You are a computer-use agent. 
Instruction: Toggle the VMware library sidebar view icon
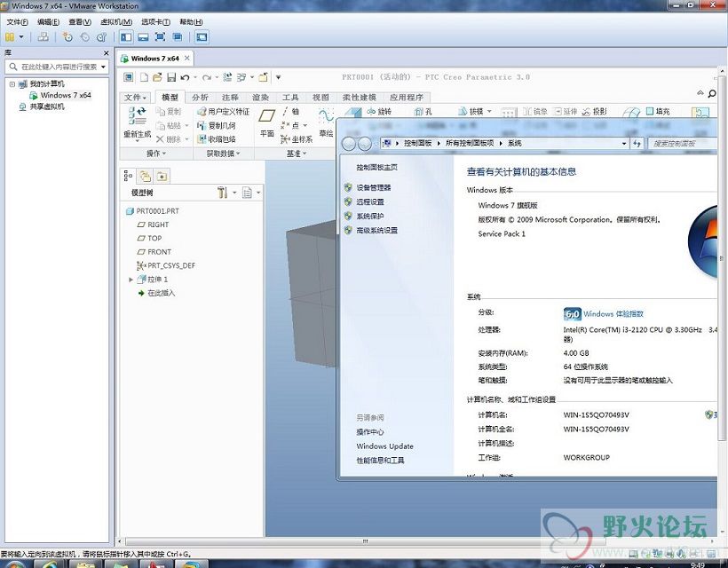(126, 36)
